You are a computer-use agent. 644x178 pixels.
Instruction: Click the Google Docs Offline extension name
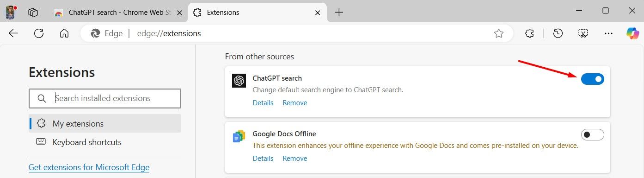click(x=284, y=134)
